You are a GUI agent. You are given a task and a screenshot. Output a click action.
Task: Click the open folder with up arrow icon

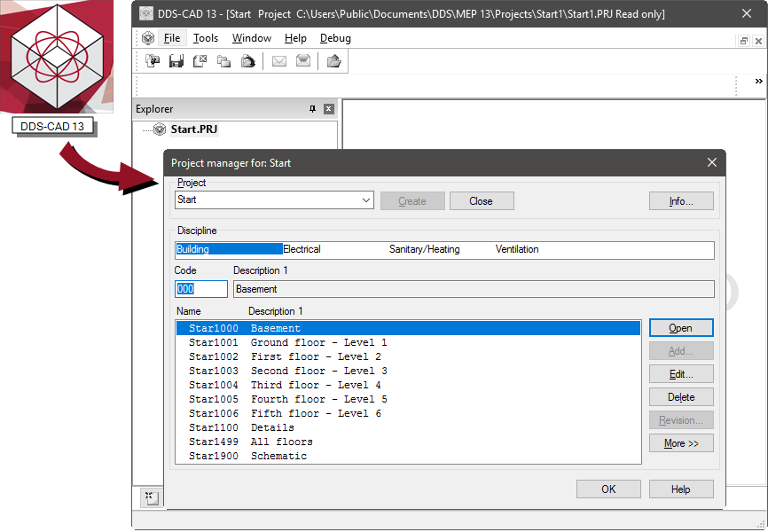[x=334, y=61]
